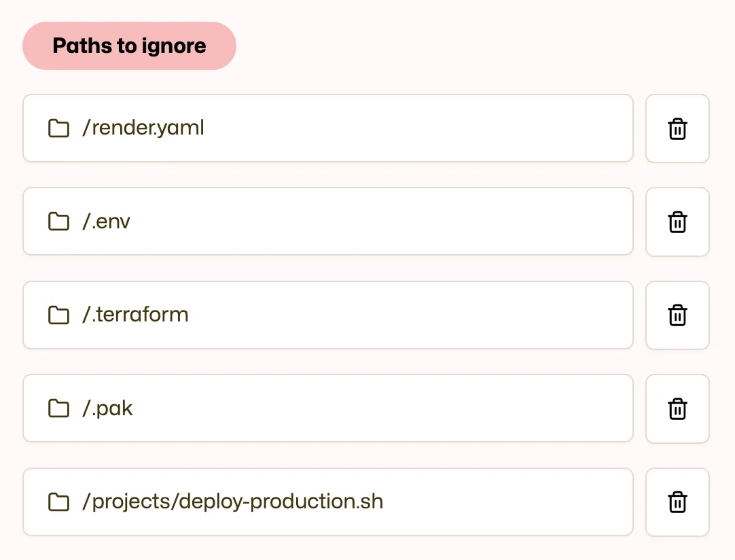Delete the /render.yaml ignore path
735x560 pixels.
click(677, 128)
